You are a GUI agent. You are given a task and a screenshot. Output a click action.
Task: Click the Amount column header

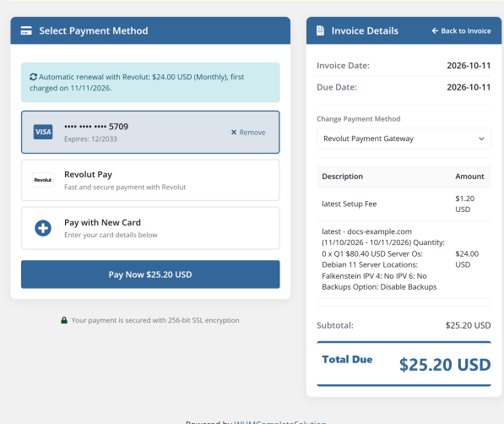pyautogui.click(x=469, y=177)
